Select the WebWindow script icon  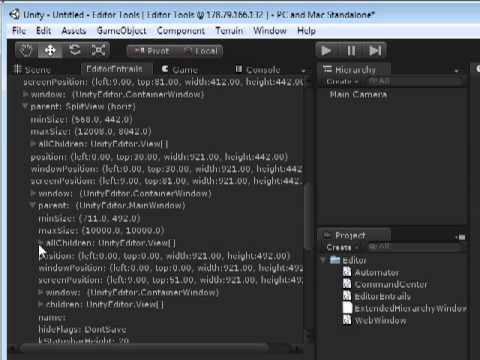[x=347, y=320]
